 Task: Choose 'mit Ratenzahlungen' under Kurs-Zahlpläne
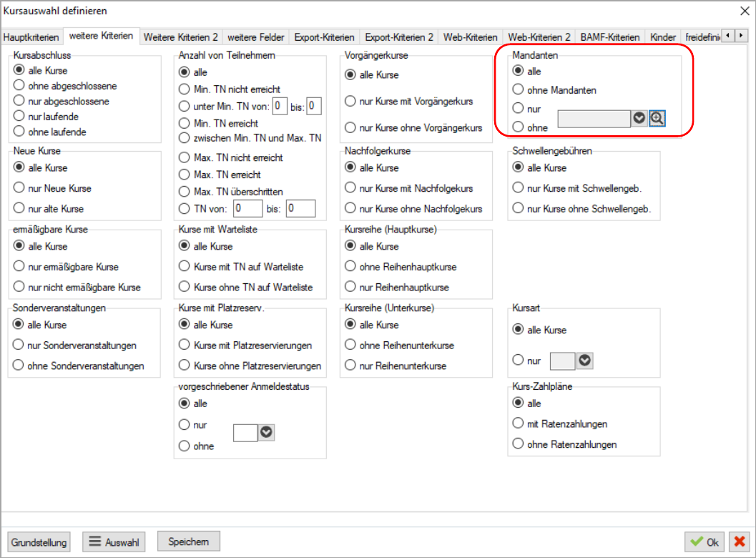(560, 424)
